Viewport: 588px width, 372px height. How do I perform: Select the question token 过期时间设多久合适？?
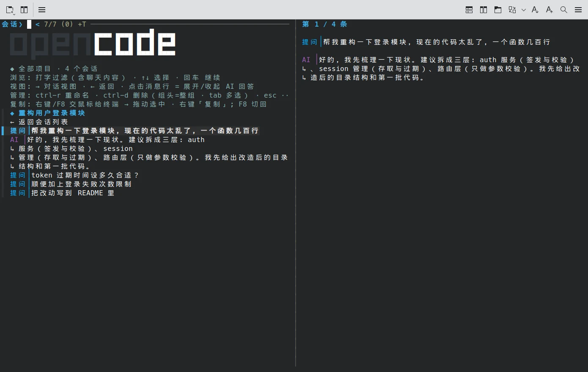pyautogui.click(x=74, y=175)
